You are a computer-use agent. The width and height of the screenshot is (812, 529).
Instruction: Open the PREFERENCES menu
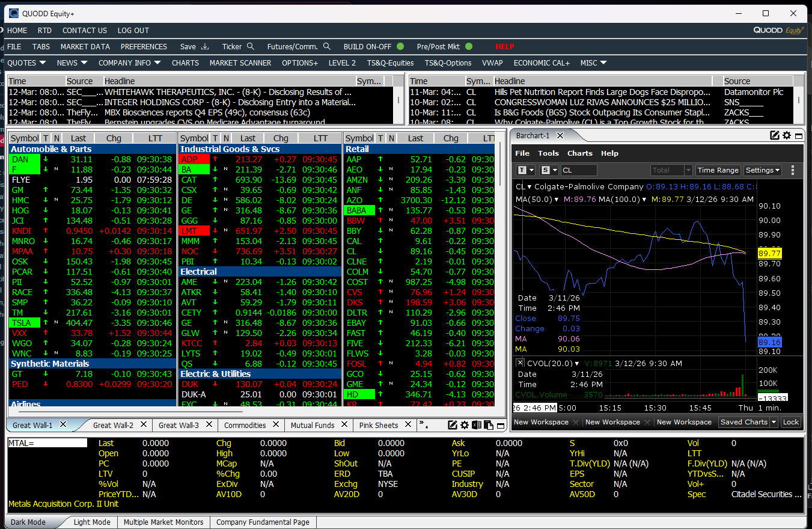144,47
